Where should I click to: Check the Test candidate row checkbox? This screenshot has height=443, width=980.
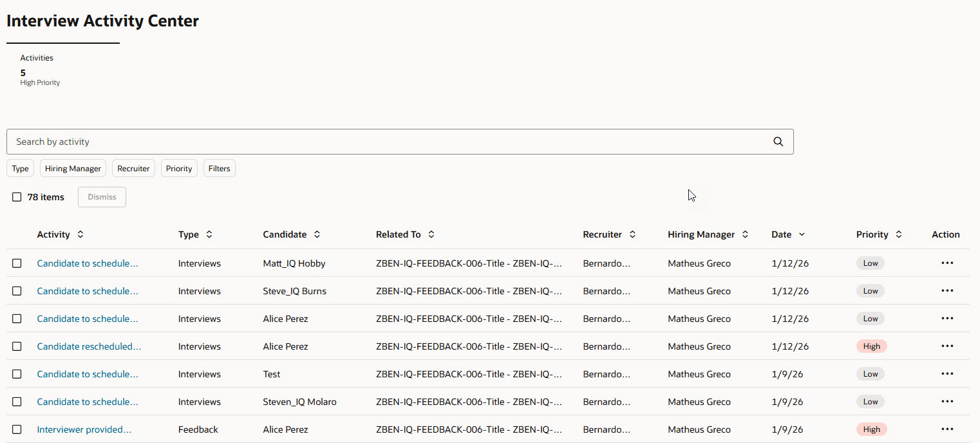(17, 374)
